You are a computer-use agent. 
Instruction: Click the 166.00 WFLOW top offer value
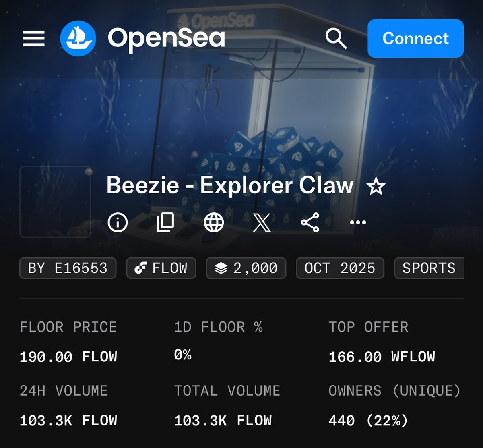click(x=382, y=357)
